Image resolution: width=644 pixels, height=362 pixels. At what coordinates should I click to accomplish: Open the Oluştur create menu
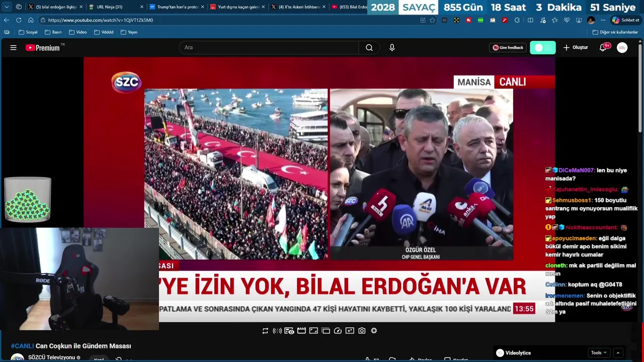576,48
